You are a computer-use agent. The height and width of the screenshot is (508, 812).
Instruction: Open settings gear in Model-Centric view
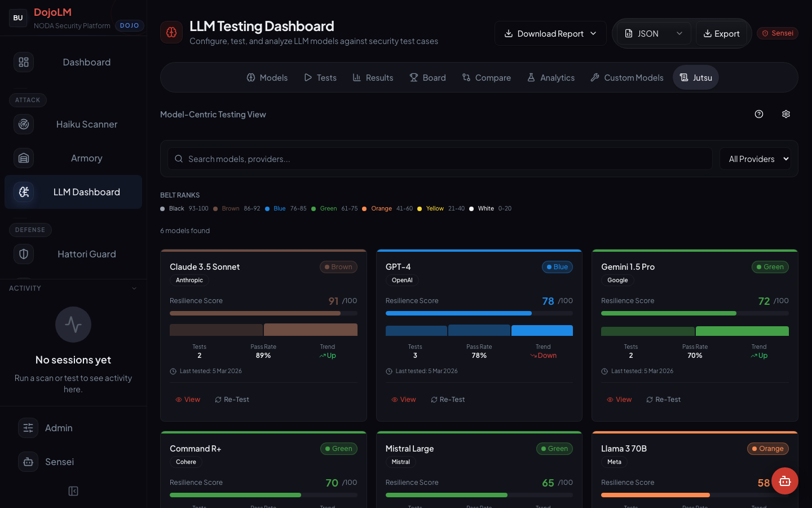click(786, 114)
